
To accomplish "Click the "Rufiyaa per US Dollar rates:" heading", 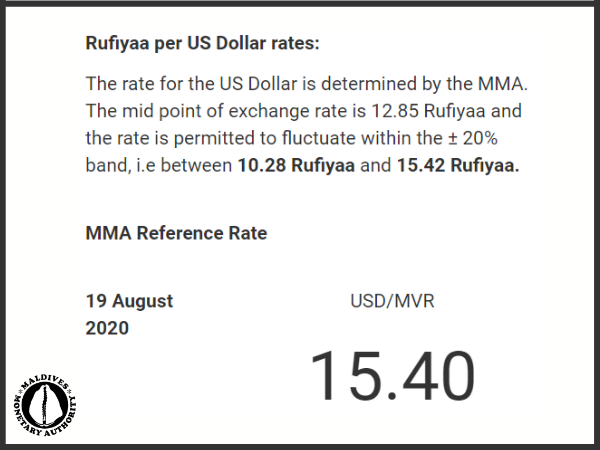I will 204,44.
